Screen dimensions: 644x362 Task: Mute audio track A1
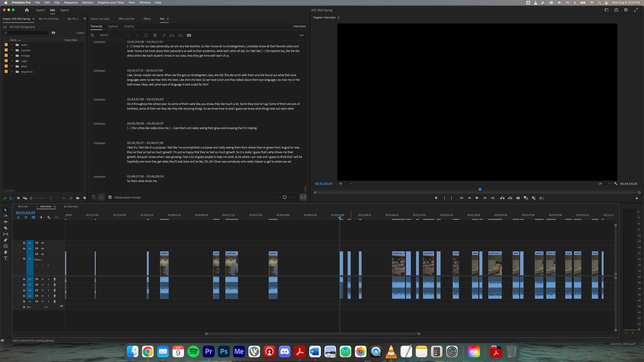[x=42, y=279]
